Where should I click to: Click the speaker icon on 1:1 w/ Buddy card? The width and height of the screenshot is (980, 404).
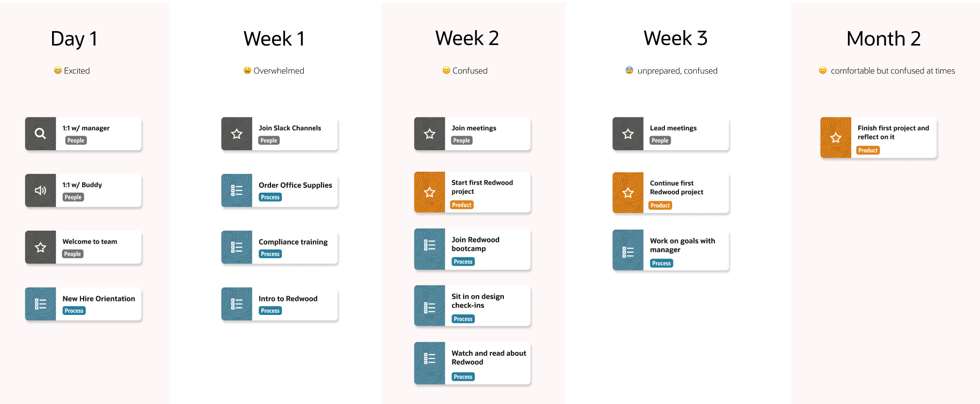(40, 190)
